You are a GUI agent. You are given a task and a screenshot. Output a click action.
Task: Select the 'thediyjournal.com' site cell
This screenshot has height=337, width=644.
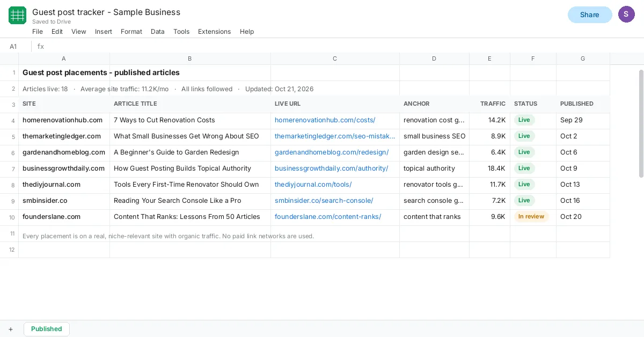tap(64, 185)
